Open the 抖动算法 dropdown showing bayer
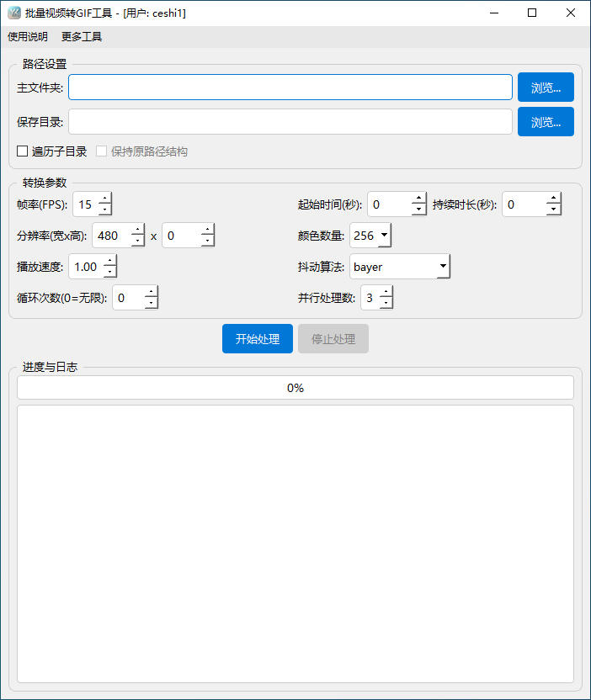 click(x=400, y=267)
